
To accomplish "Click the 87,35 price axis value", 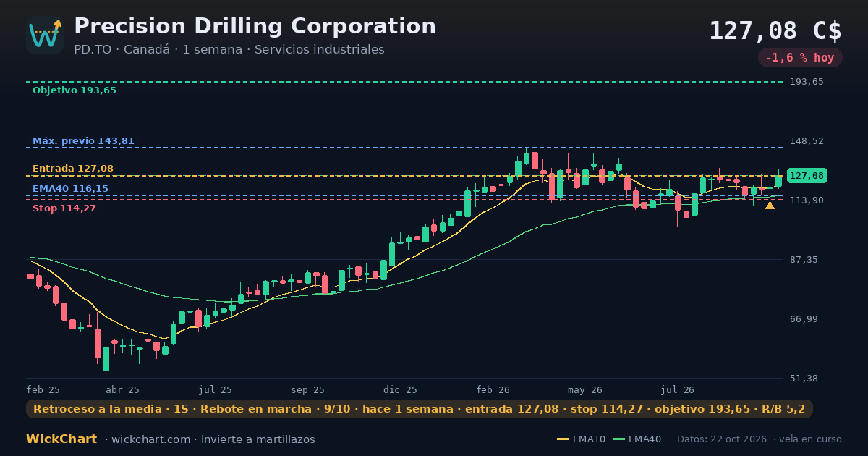I will (804, 260).
